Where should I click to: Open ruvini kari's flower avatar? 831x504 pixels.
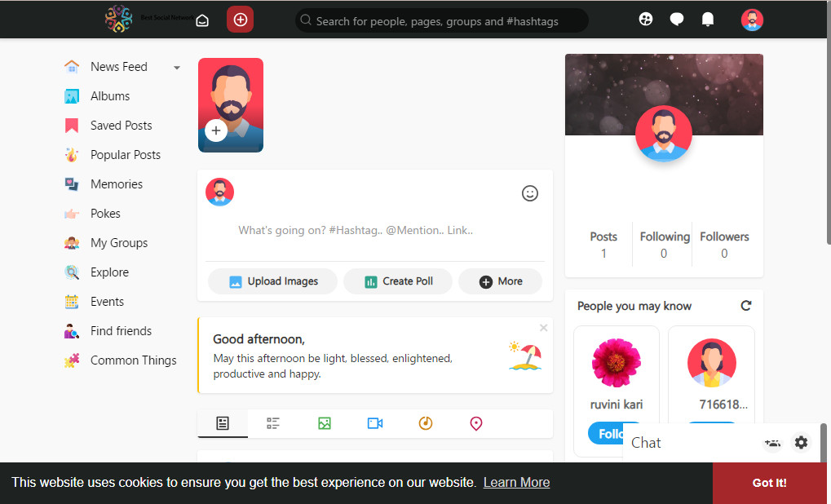coord(617,362)
